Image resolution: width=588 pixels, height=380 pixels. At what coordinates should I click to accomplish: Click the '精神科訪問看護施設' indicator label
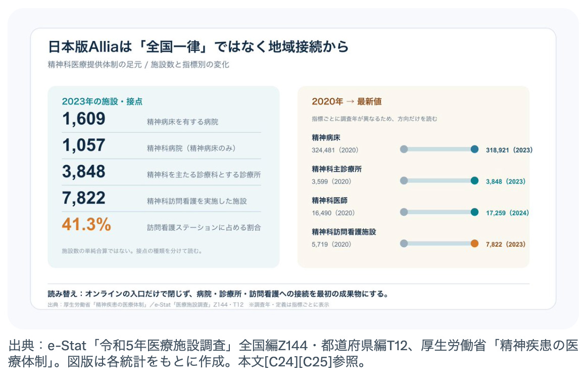[344, 232]
